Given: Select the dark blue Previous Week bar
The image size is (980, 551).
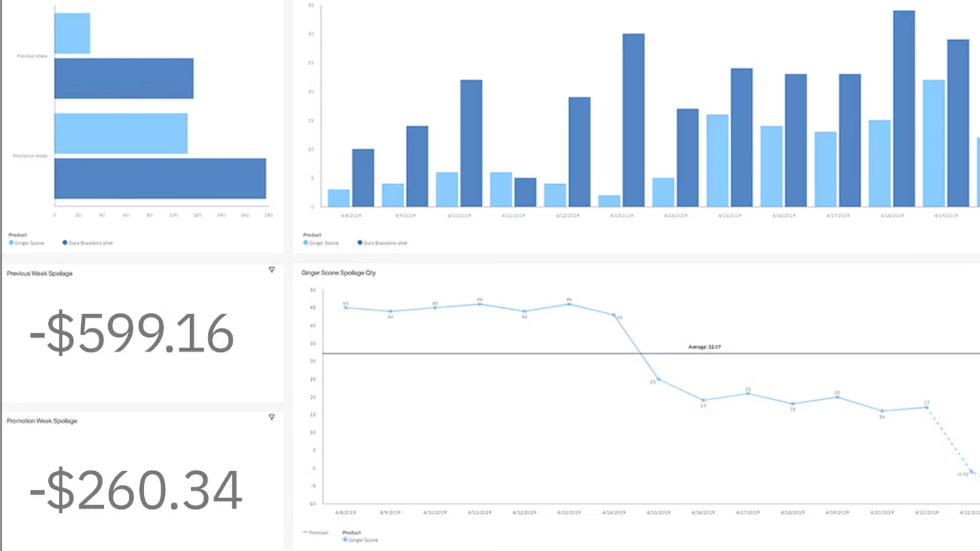Looking at the screenshot, I should point(124,79).
